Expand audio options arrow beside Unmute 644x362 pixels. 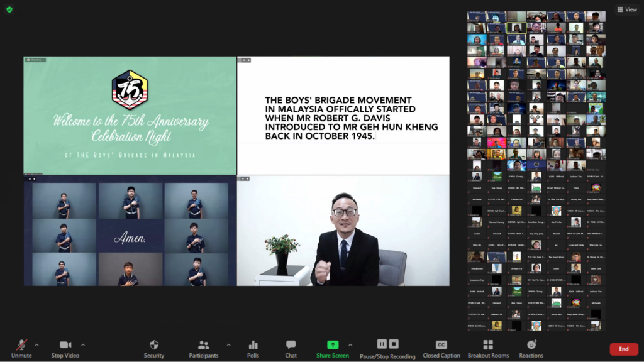[x=36, y=344]
